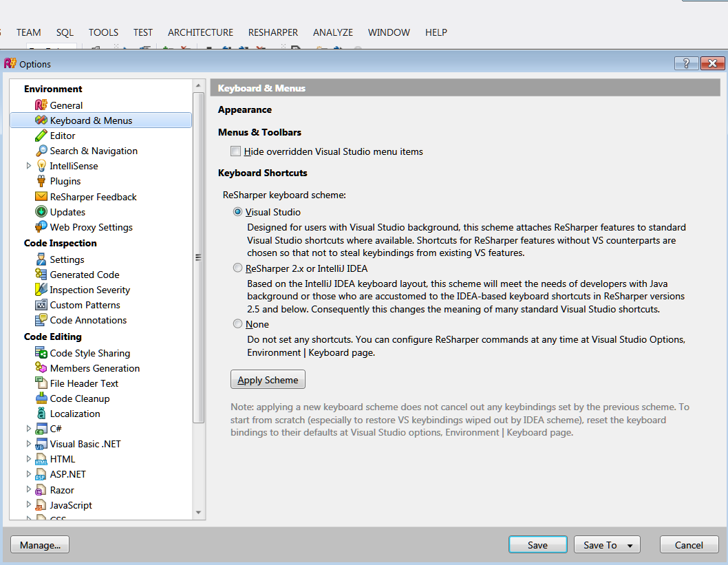This screenshot has width=728, height=565.
Task: Select ReSharper 2.x or IntelliJ IDEA scheme
Action: point(237,268)
